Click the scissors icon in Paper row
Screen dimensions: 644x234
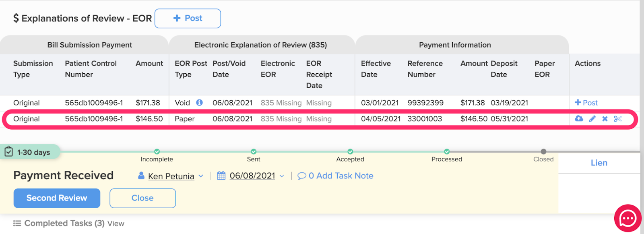pyautogui.click(x=618, y=119)
